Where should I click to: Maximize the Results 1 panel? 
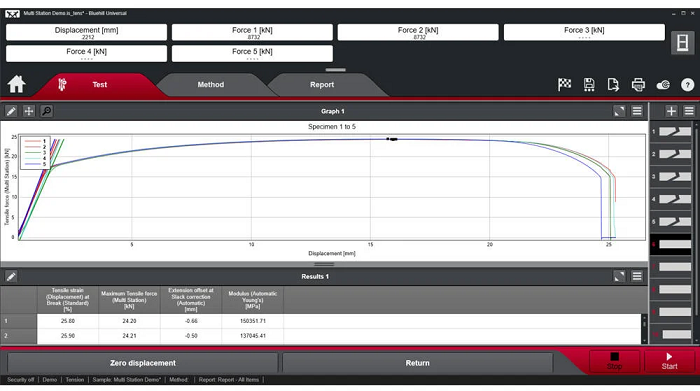pyautogui.click(x=619, y=277)
